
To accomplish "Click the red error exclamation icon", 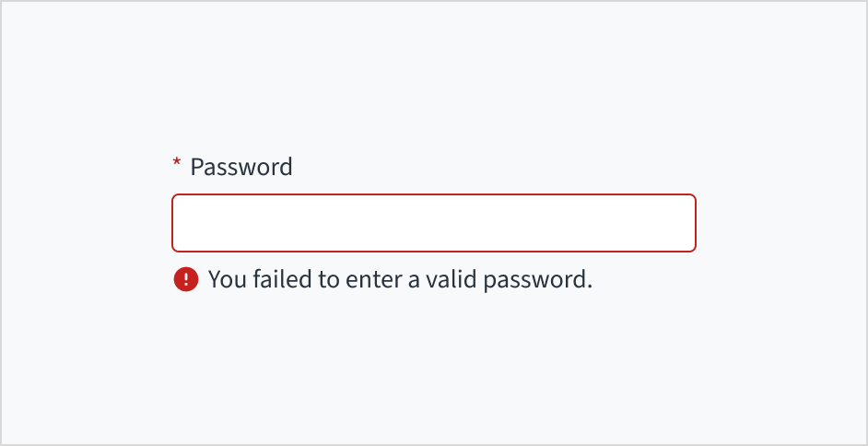I will [185, 279].
